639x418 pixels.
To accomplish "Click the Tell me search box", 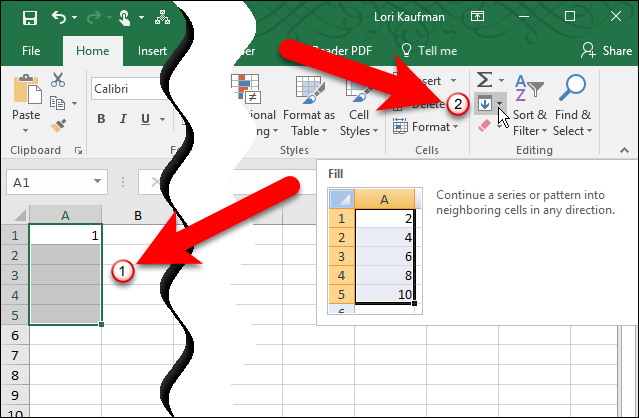I will pos(429,51).
